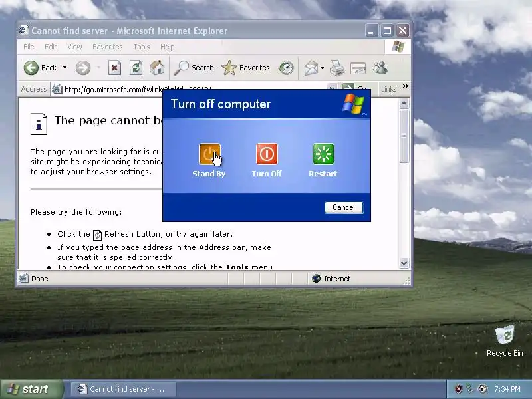Click the 'Please try the following:' text
This screenshot has height=399, width=532.
pyautogui.click(x=76, y=212)
